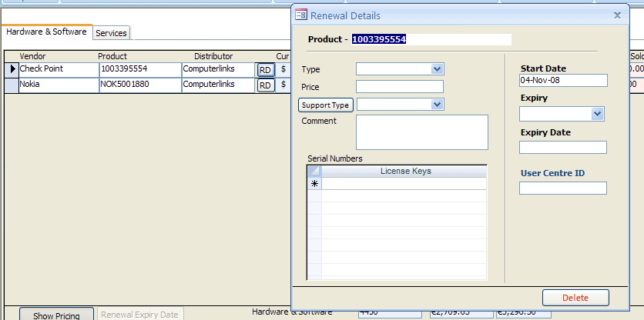Click the Renewal Expiry Date button
This screenshot has width=644, height=320.
coord(140,315)
